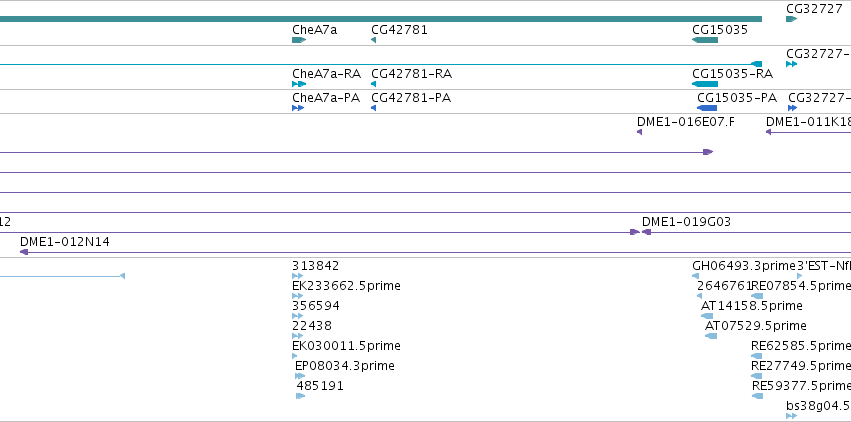
Task: Click EST 2646761
Action: point(700,296)
